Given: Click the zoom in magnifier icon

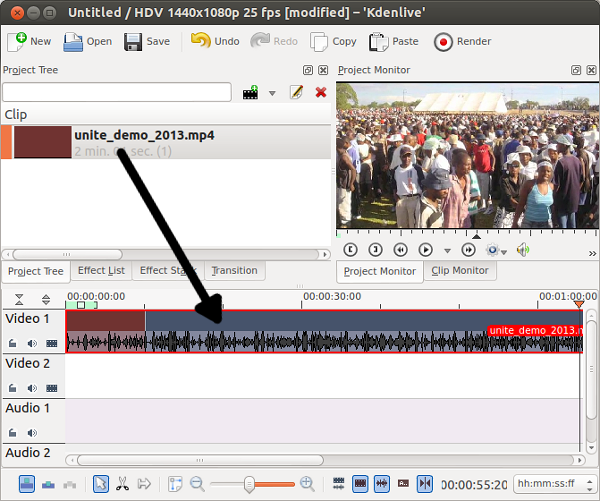Looking at the screenshot, I should tap(307, 484).
